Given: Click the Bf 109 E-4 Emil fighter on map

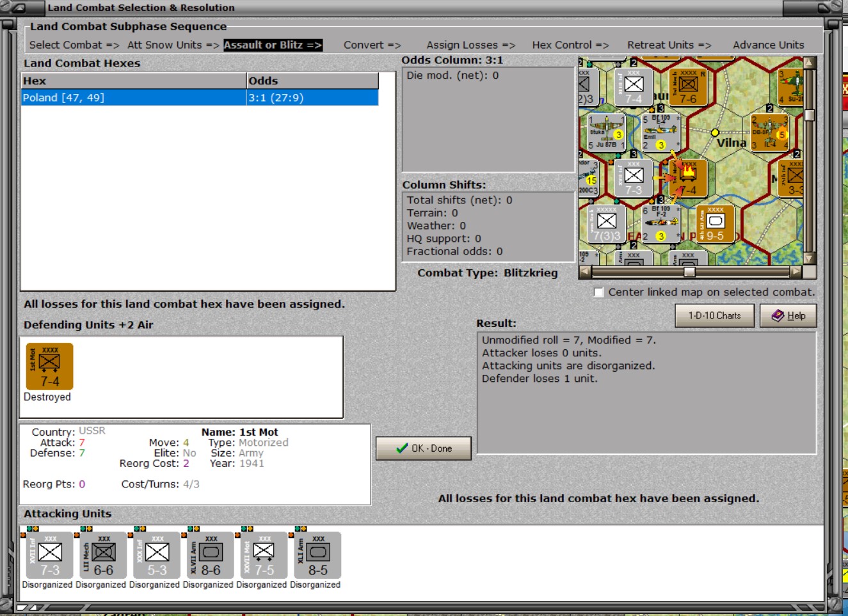Looking at the screenshot, I should pos(660,132).
